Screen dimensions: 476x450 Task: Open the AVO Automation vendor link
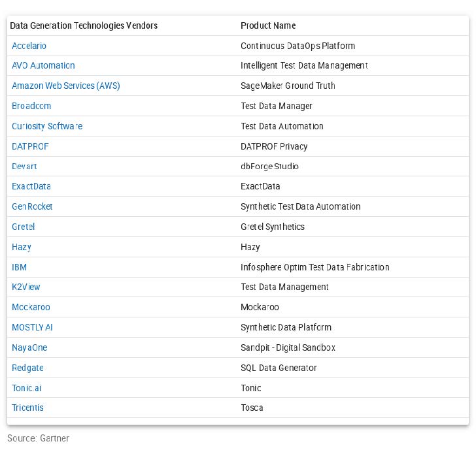[43, 65]
